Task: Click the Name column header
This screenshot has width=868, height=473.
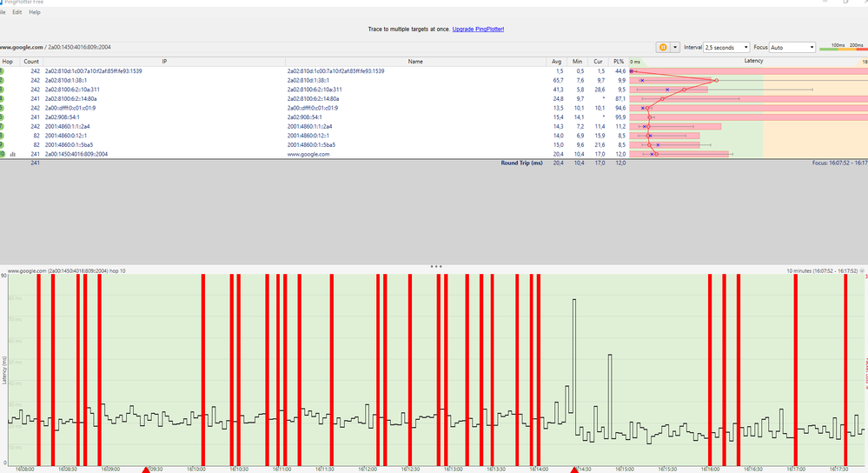Action: point(415,62)
